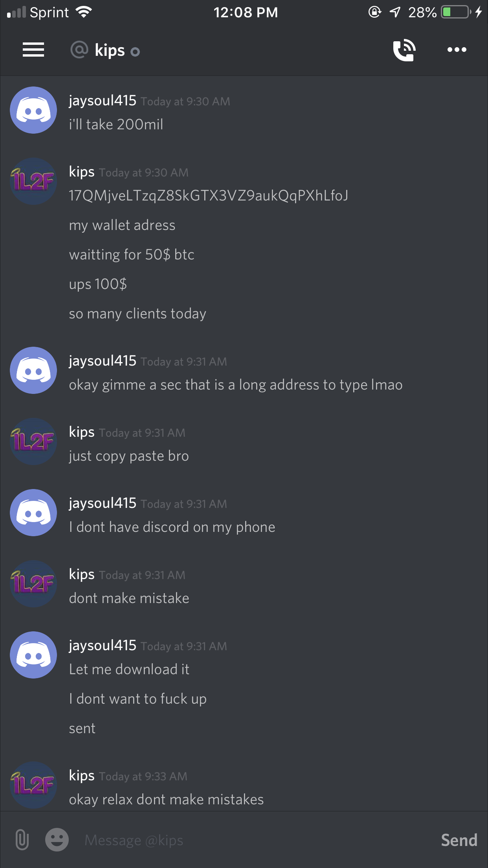488x868 pixels.
Task: Tap the battery indicator in status bar
Action: 456,12
